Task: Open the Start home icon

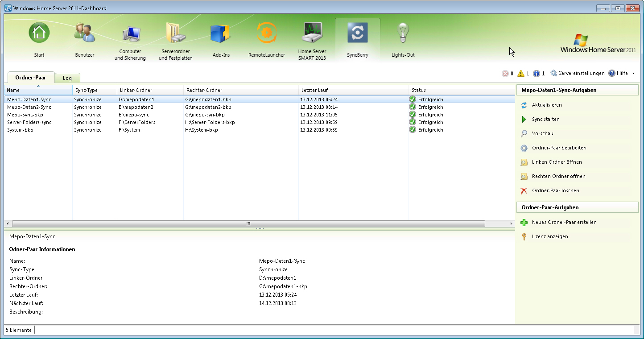Action: (39, 33)
